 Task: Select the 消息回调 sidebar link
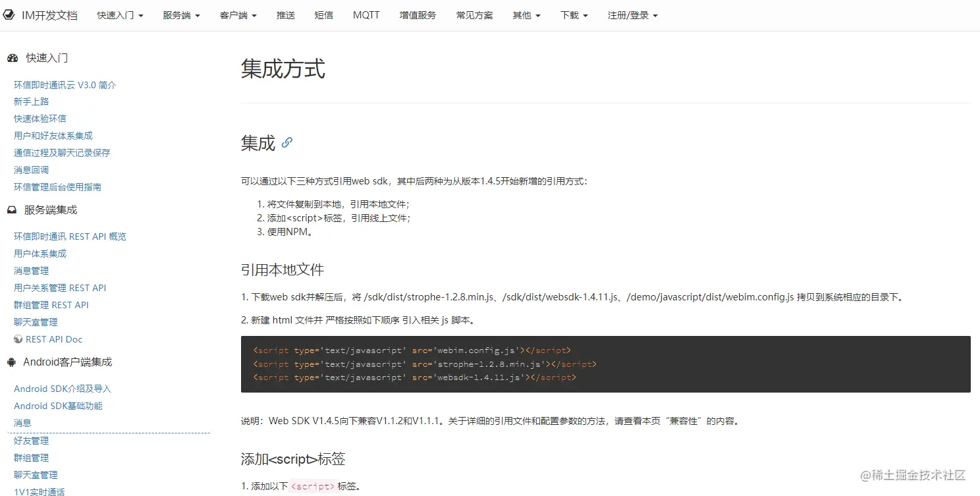coord(32,170)
